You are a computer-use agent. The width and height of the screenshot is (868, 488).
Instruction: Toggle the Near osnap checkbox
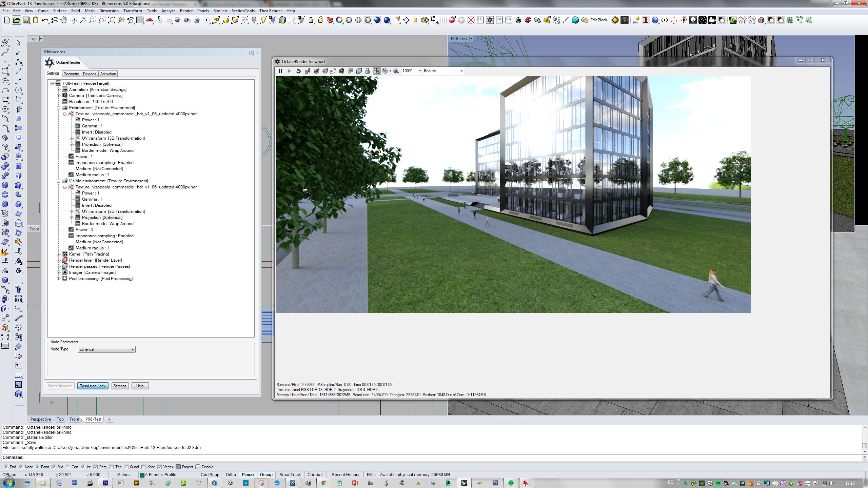21,467
